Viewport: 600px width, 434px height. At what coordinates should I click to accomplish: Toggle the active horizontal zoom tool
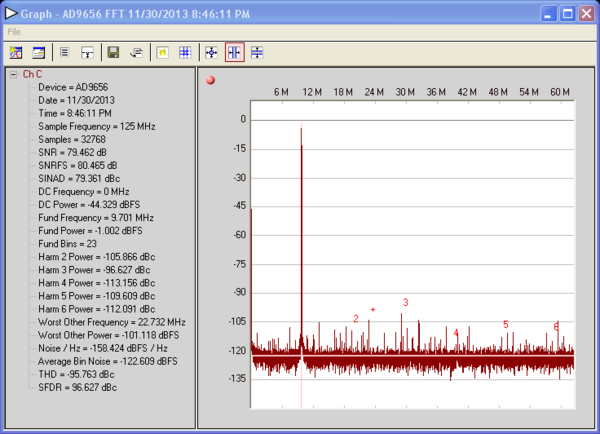point(234,52)
